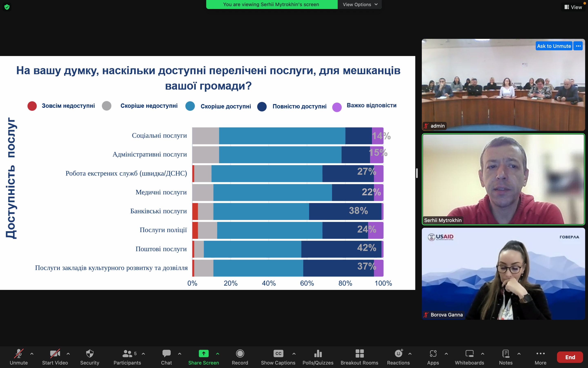Click the 'Соціальні послуги' chart label
This screenshot has width=588, height=368.
coord(159,135)
